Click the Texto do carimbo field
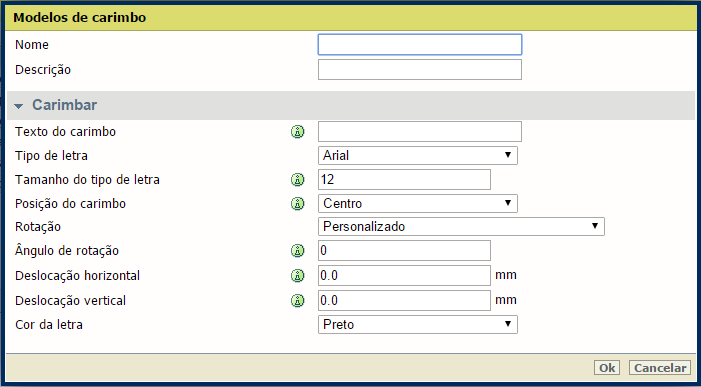The width and height of the screenshot is (701, 387). [x=420, y=131]
